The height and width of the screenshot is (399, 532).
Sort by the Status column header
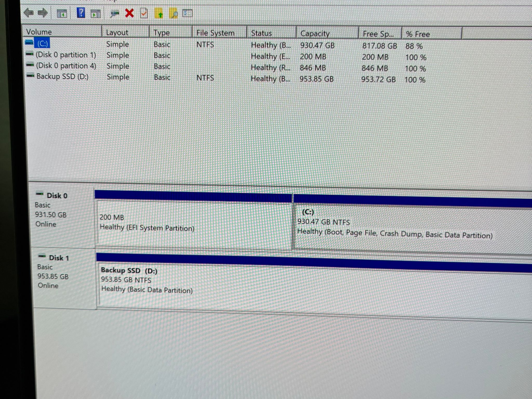(271, 33)
